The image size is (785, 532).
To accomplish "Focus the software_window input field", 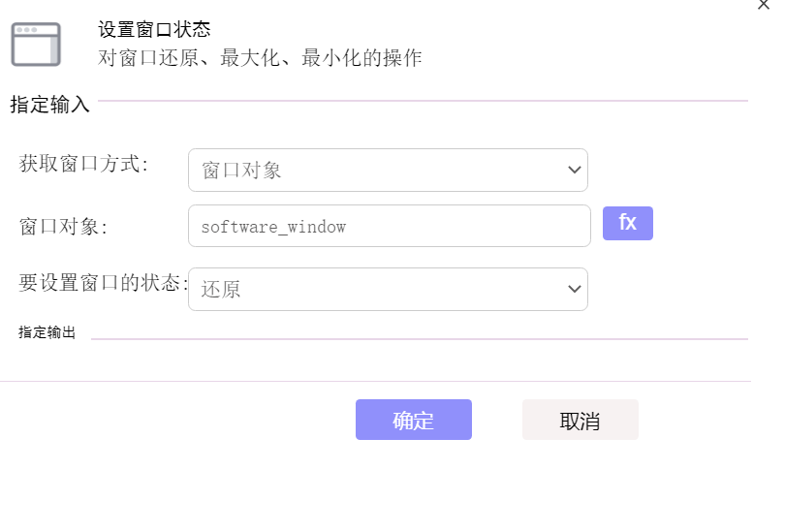I will [389, 226].
